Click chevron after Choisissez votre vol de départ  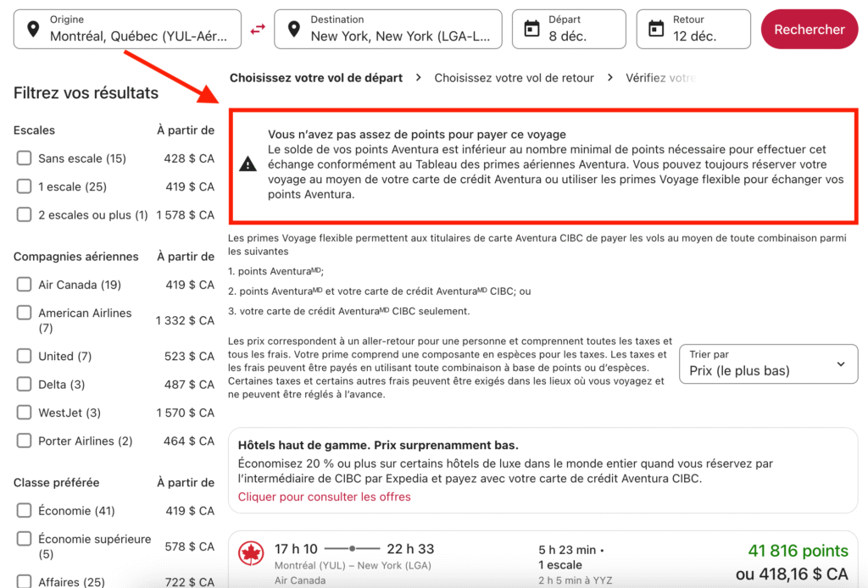(419, 78)
